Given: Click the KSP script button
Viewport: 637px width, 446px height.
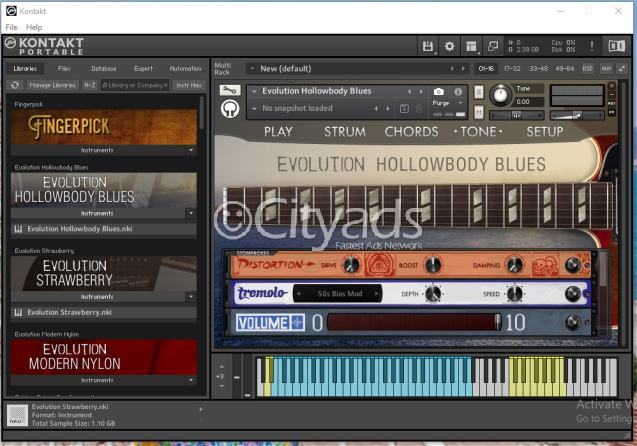Looking at the screenshot, I should point(587,69).
